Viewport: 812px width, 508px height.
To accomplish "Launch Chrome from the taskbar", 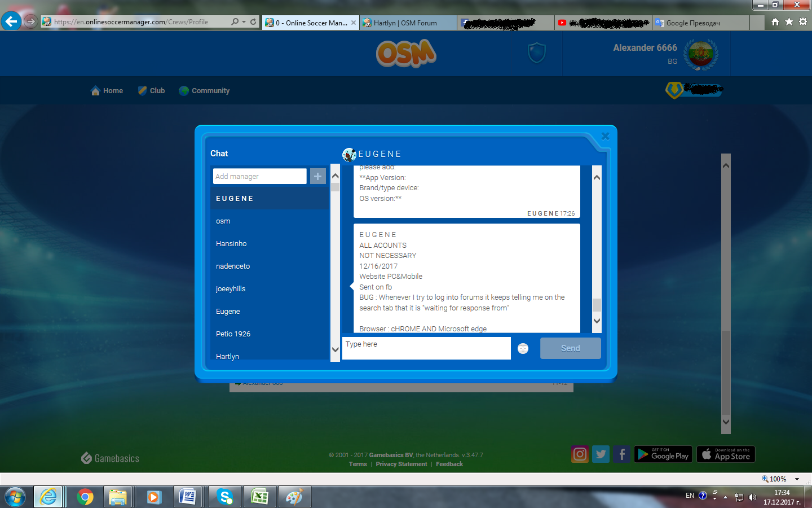I will click(85, 497).
